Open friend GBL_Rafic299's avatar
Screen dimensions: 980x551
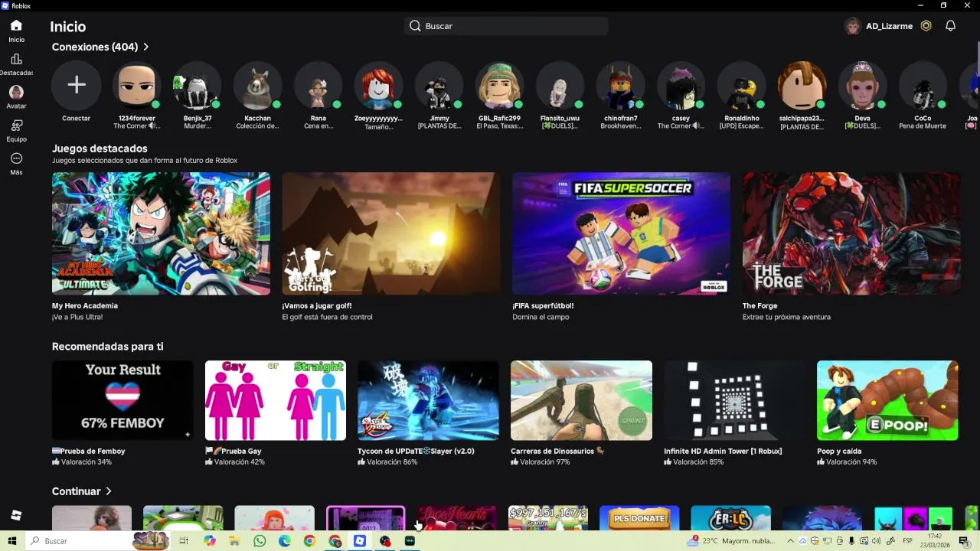point(499,85)
